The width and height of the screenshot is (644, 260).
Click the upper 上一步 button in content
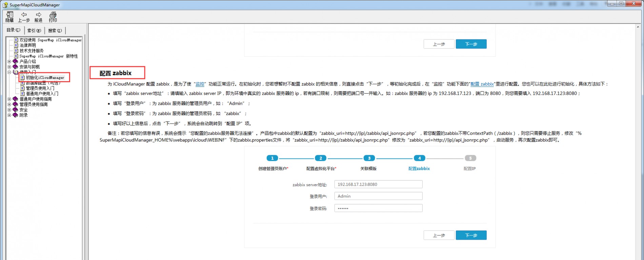click(x=439, y=44)
